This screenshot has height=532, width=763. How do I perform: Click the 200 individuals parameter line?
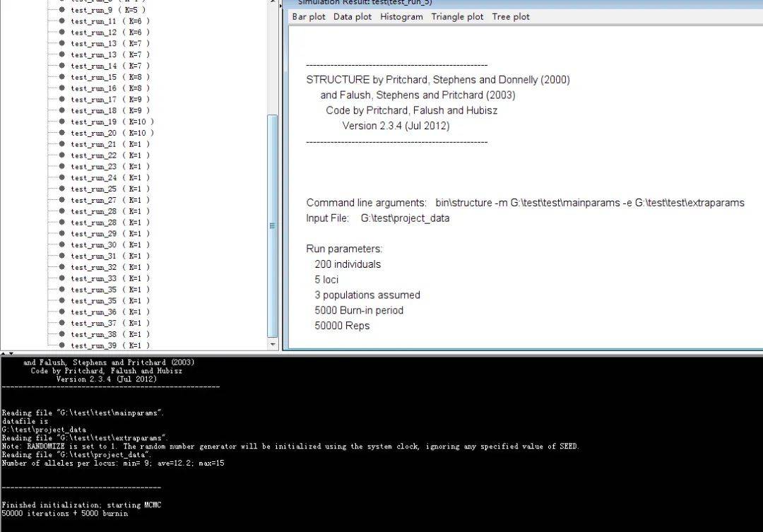[x=348, y=264]
